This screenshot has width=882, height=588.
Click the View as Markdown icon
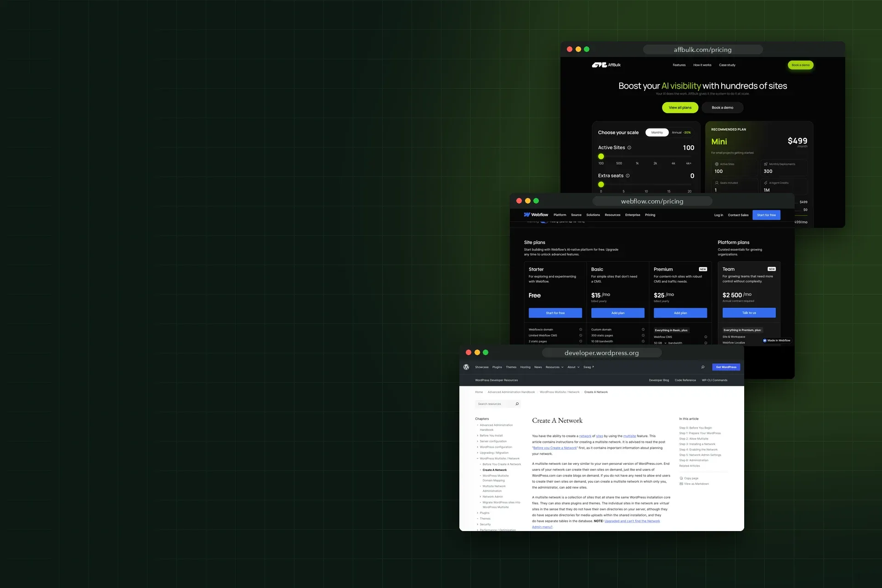681,484
